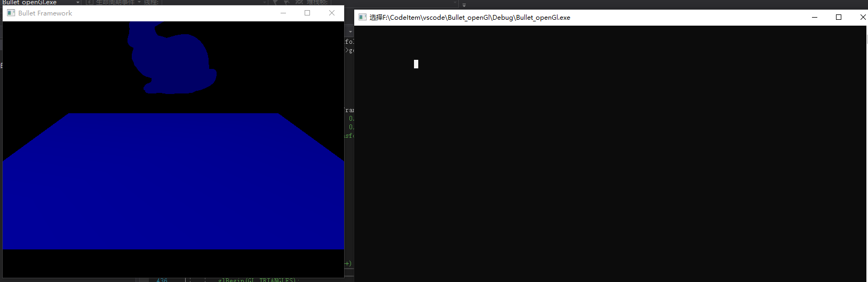Click the Bullet Framework window icon
Image resolution: width=868 pixels, height=282 pixels.
[11, 13]
